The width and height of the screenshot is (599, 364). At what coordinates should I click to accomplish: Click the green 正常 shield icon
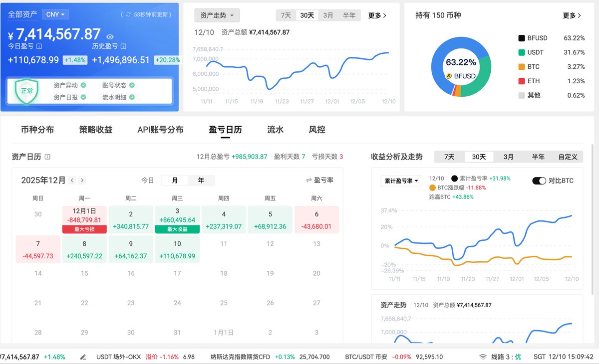(x=27, y=91)
